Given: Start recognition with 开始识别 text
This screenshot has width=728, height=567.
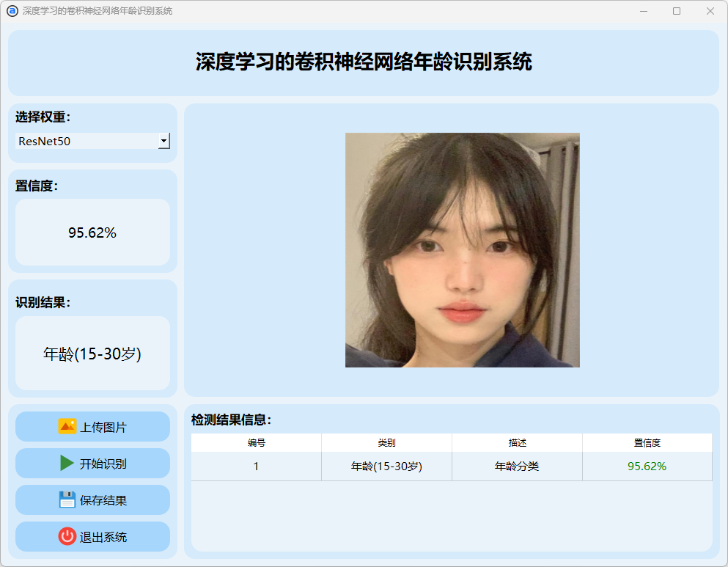Looking at the screenshot, I should tap(103, 464).
